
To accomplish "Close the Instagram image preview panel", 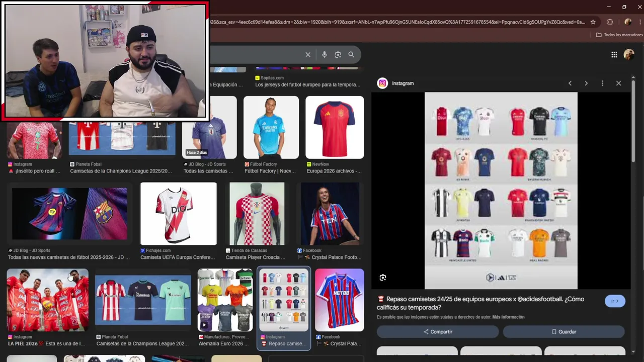I will [x=618, y=83].
